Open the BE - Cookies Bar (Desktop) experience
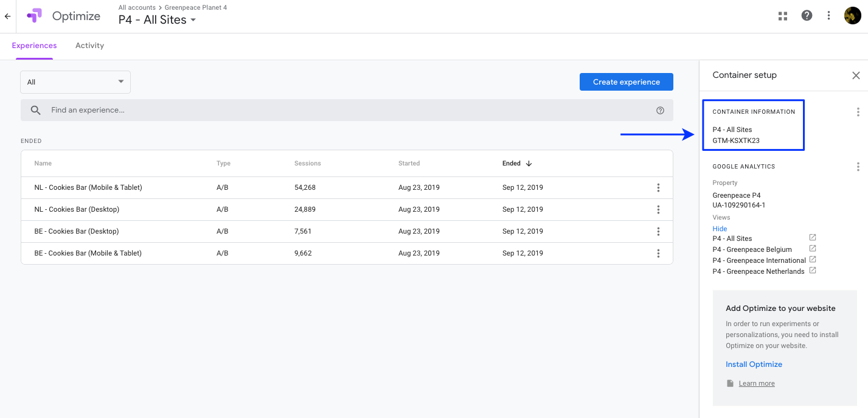868x418 pixels. [x=77, y=231]
